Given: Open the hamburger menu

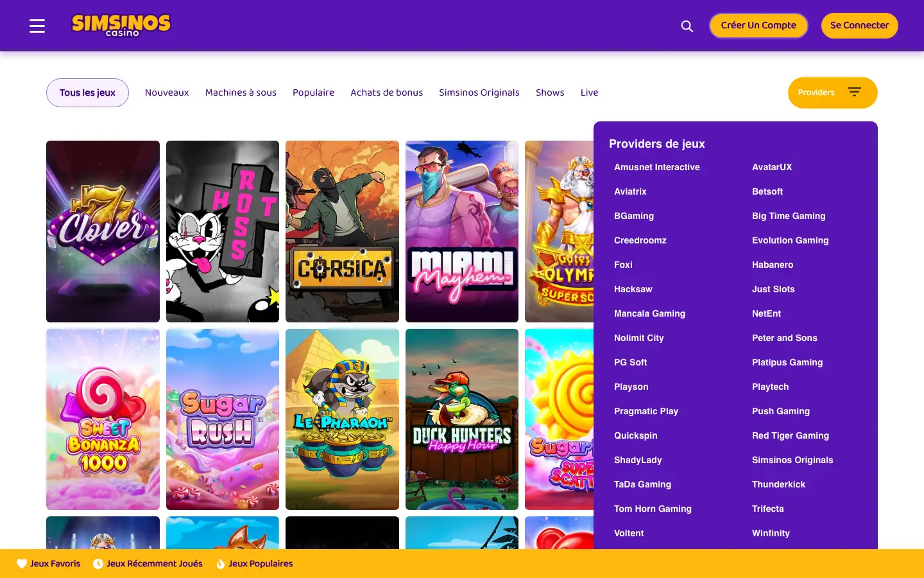Looking at the screenshot, I should click(37, 26).
